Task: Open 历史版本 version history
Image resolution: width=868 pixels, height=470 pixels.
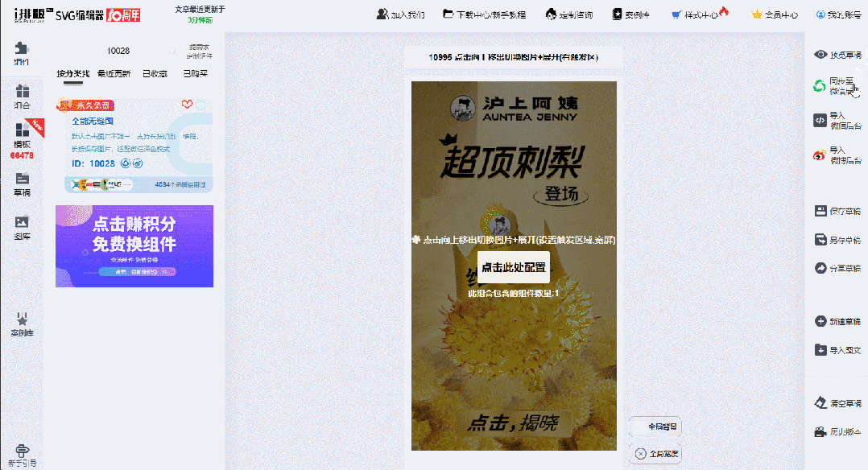Action: (x=837, y=431)
